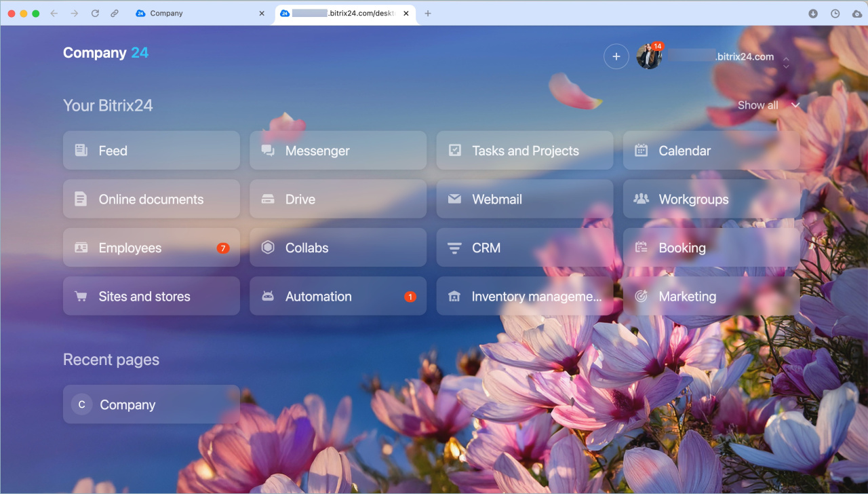This screenshot has height=494, width=868.
Task: Open the Tasks and Projects tile
Action: tap(525, 151)
